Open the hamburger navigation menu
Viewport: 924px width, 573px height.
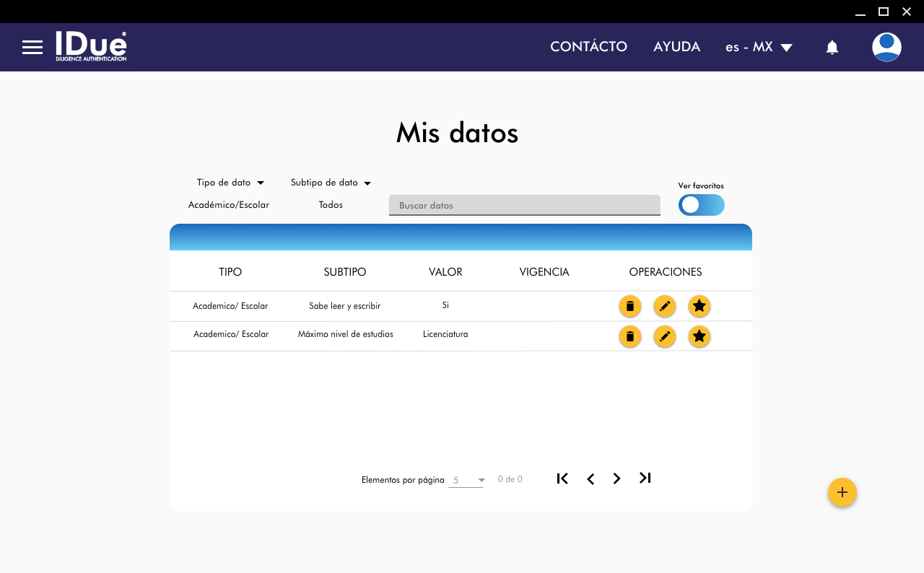[32, 48]
